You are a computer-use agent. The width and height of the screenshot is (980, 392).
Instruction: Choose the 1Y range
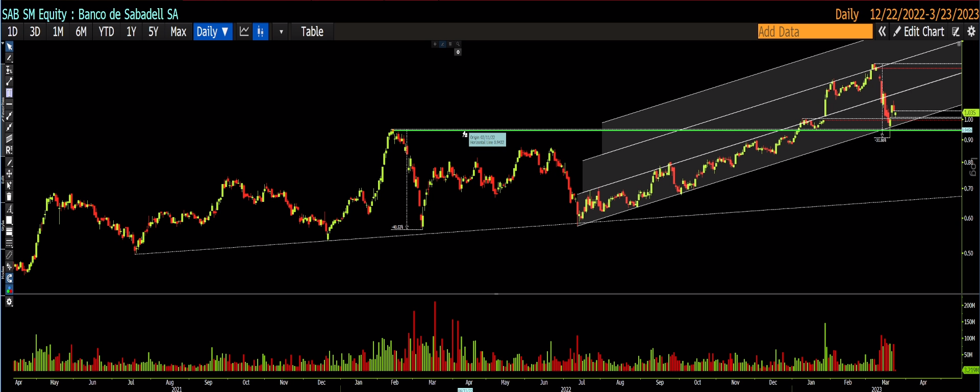(131, 32)
